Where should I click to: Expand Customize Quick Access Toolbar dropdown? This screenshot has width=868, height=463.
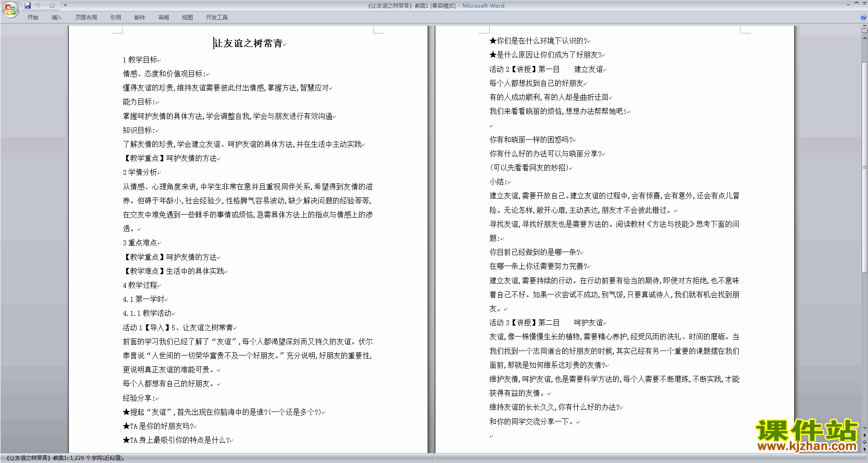point(65,5)
